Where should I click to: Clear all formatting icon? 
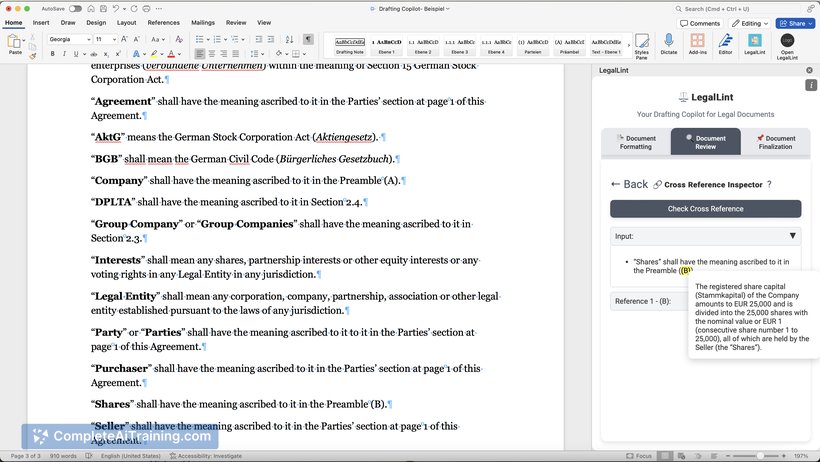click(179, 39)
